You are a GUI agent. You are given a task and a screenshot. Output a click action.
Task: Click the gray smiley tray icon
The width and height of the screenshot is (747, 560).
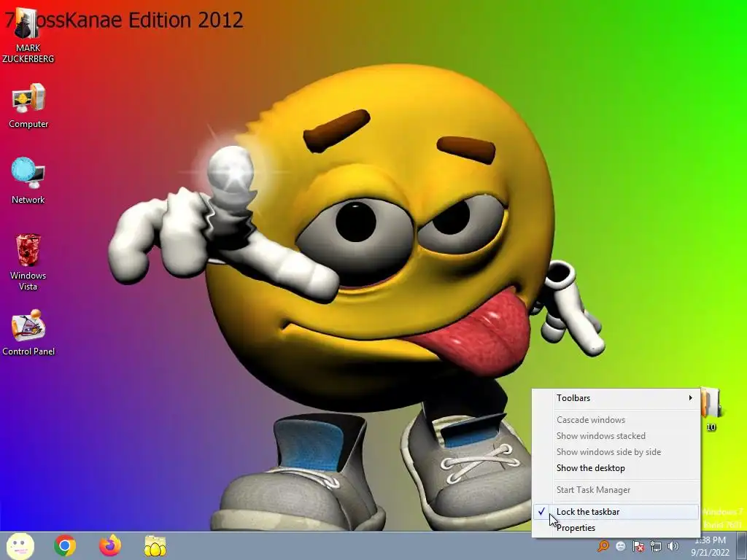click(620, 546)
